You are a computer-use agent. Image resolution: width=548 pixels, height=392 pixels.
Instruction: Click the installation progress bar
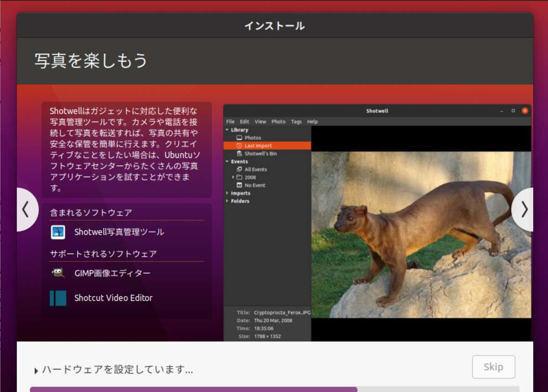tap(274, 389)
